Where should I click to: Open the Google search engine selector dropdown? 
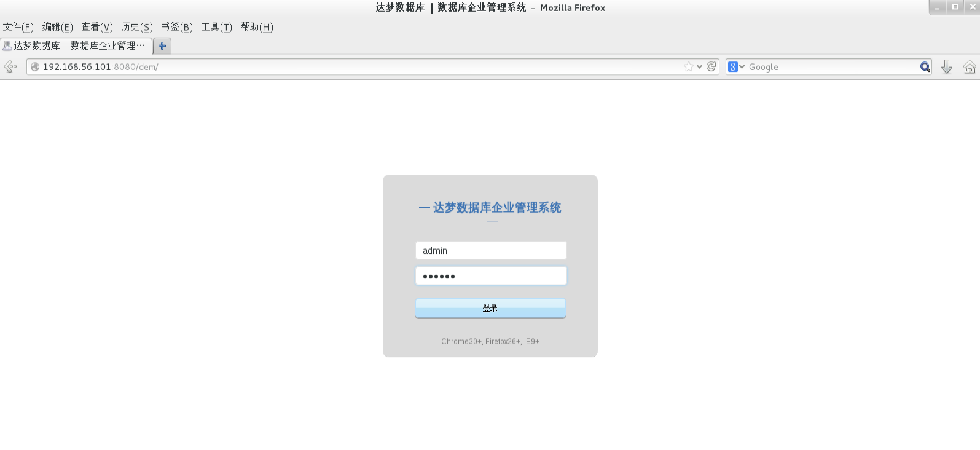pyautogui.click(x=736, y=67)
